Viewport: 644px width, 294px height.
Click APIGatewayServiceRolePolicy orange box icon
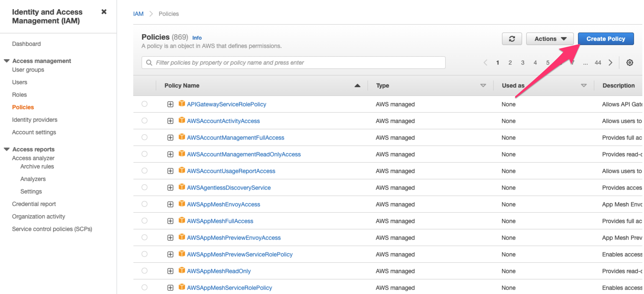coord(182,104)
